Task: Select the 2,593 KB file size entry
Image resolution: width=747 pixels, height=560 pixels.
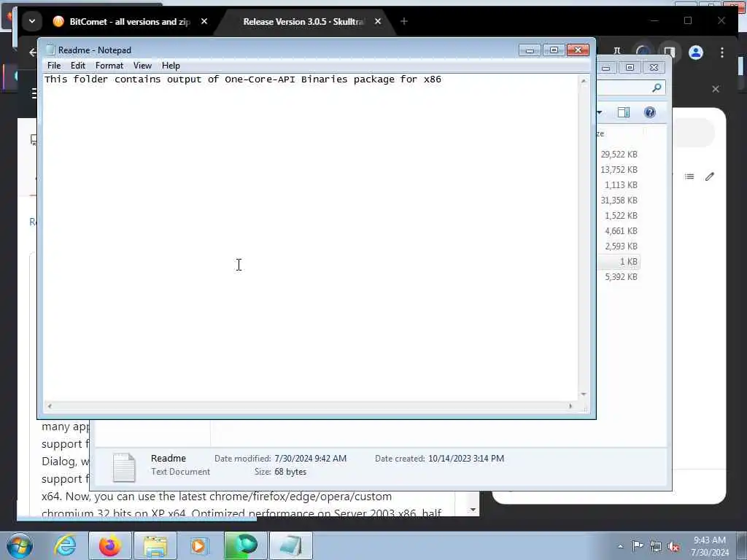Action: [x=621, y=246]
